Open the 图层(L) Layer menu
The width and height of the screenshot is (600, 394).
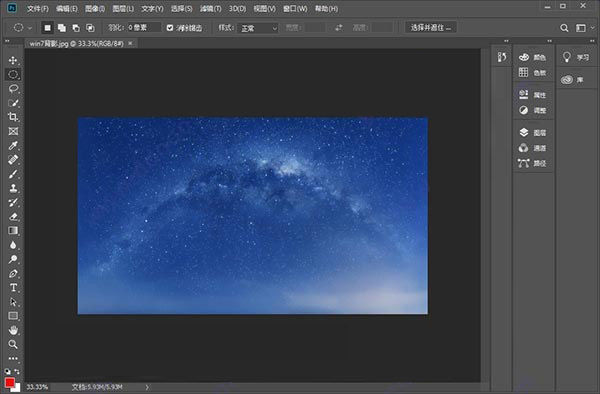click(x=123, y=8)
